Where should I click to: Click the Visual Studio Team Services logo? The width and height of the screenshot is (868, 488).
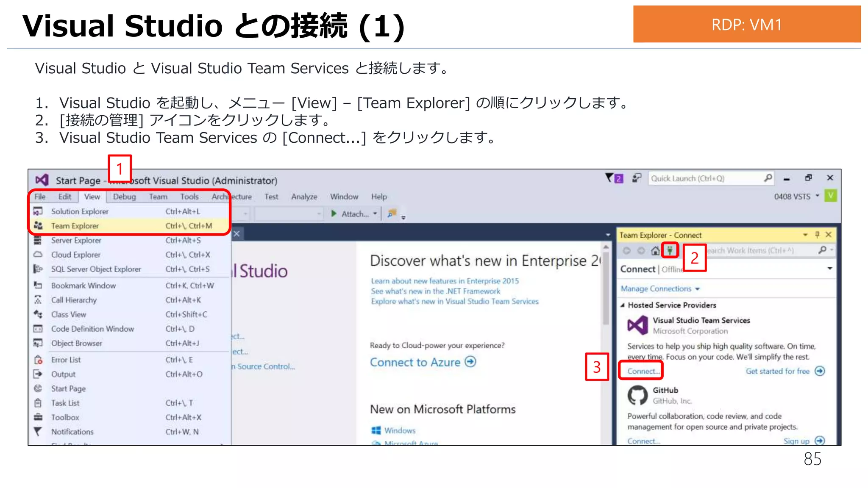pos(638,325)
